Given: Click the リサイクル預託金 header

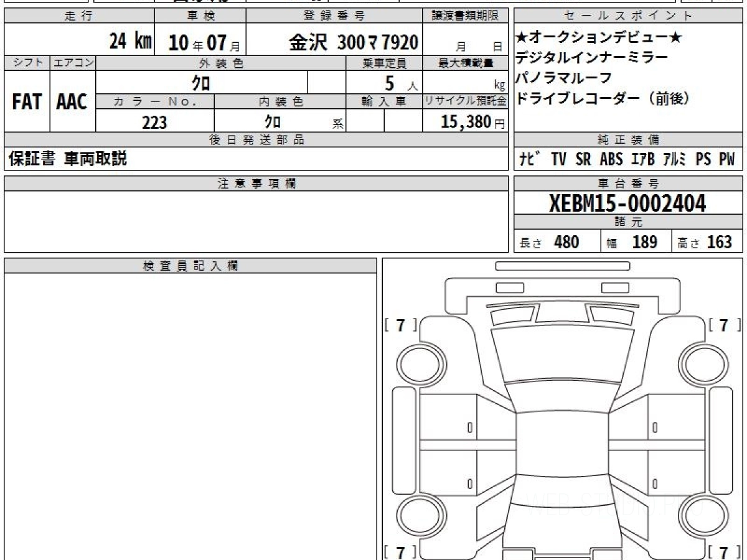Looking at the screenshot, I should [466, 101].
